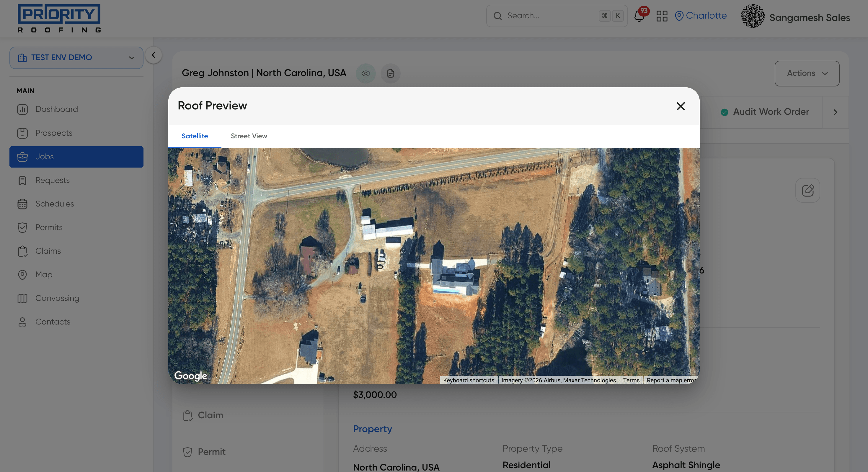Open the Sangamesh Sales profile avatar

(x=753, y=16)
